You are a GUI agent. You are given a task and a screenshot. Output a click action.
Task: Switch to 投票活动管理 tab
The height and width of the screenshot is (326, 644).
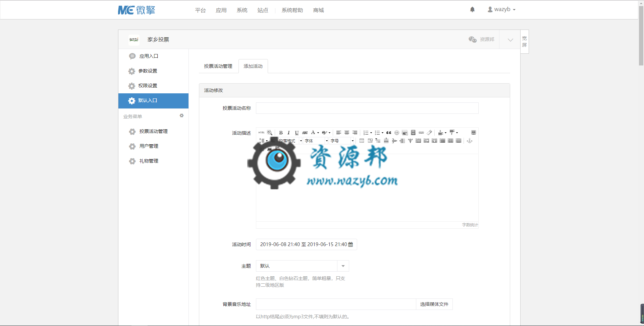click(x=218, y=66)
